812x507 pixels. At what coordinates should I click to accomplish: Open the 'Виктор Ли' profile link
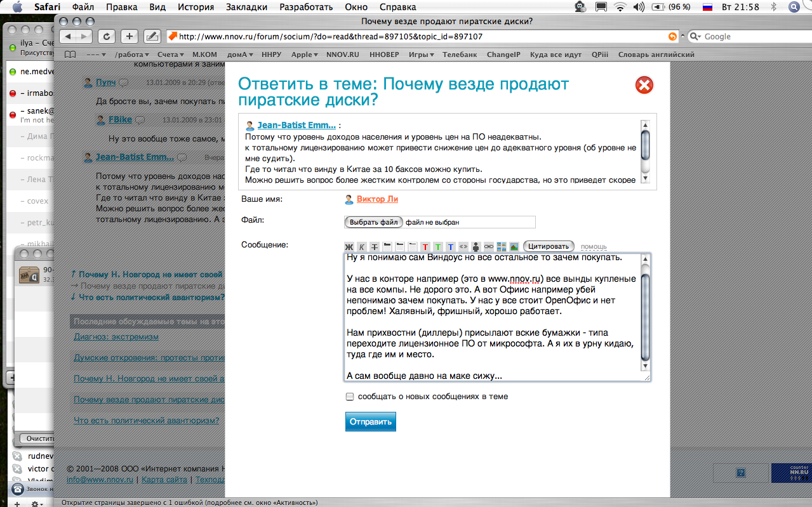(x=377, y=199)
